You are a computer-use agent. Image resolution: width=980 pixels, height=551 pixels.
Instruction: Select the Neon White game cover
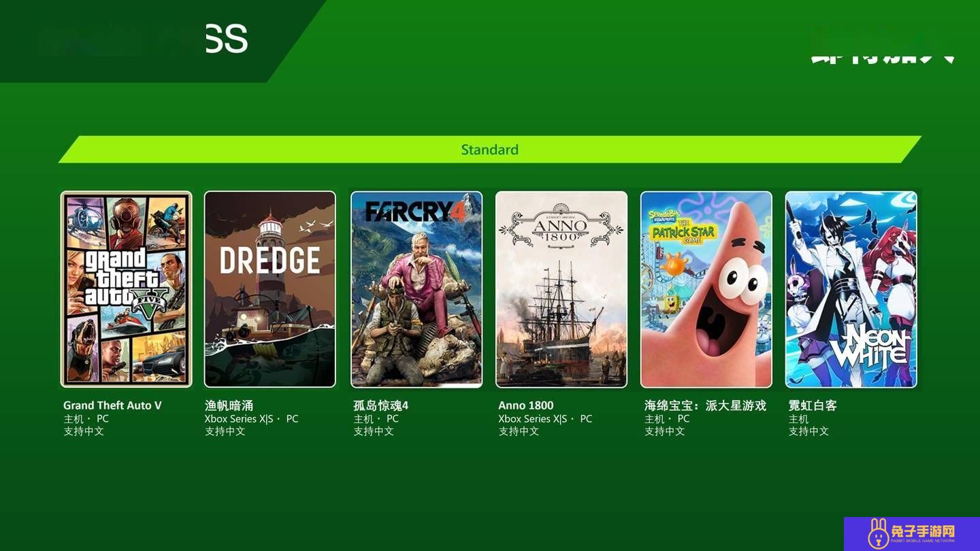pyautogui.click(x=851, y=289)
